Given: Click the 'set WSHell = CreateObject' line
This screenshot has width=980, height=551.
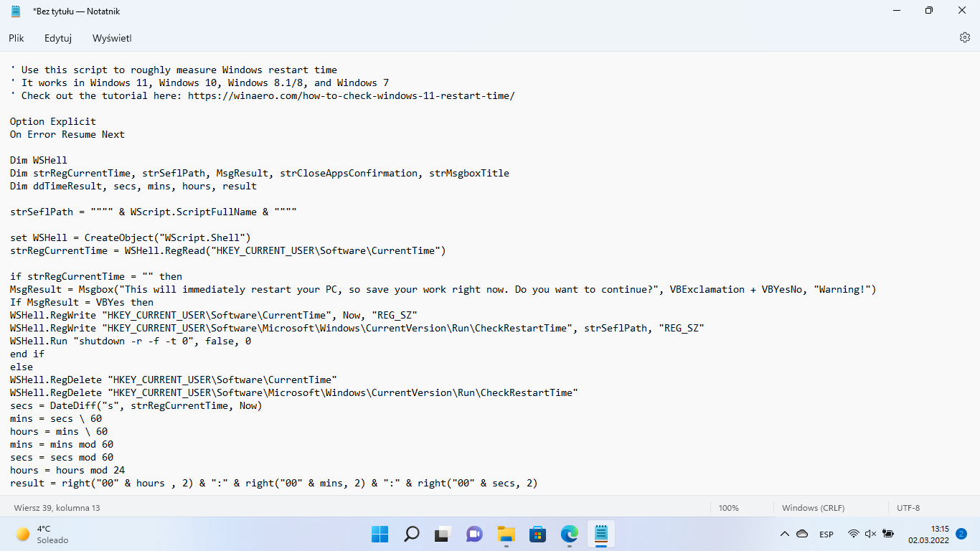Looking at the screenshot, I should pyautogui.click(x=131, y=237).
